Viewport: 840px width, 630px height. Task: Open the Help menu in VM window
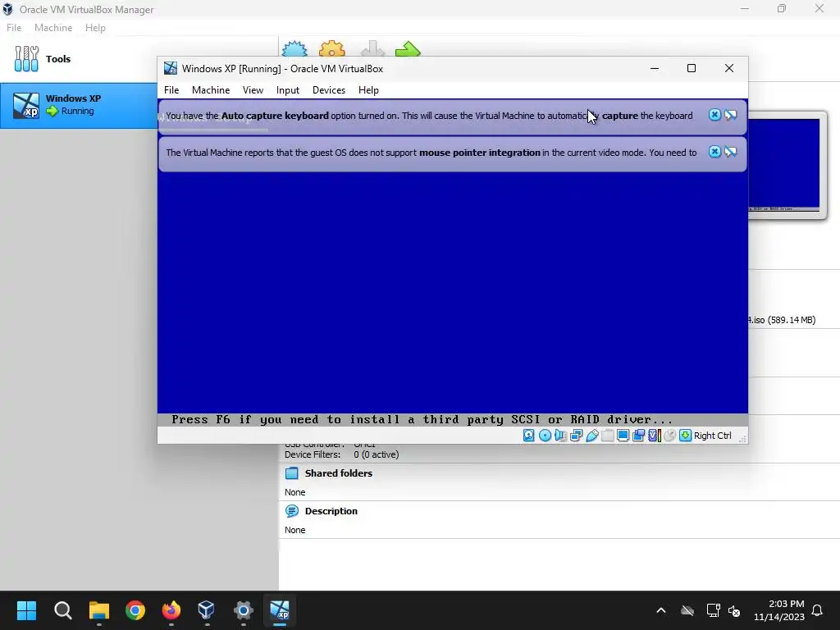(x=368, y=90)
